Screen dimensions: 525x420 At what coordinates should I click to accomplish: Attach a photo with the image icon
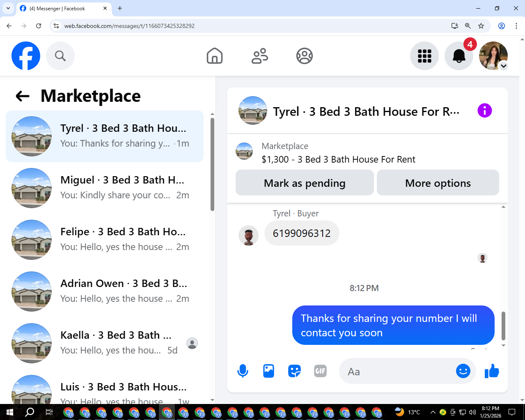pyautogui.click(x=268, y=371)
